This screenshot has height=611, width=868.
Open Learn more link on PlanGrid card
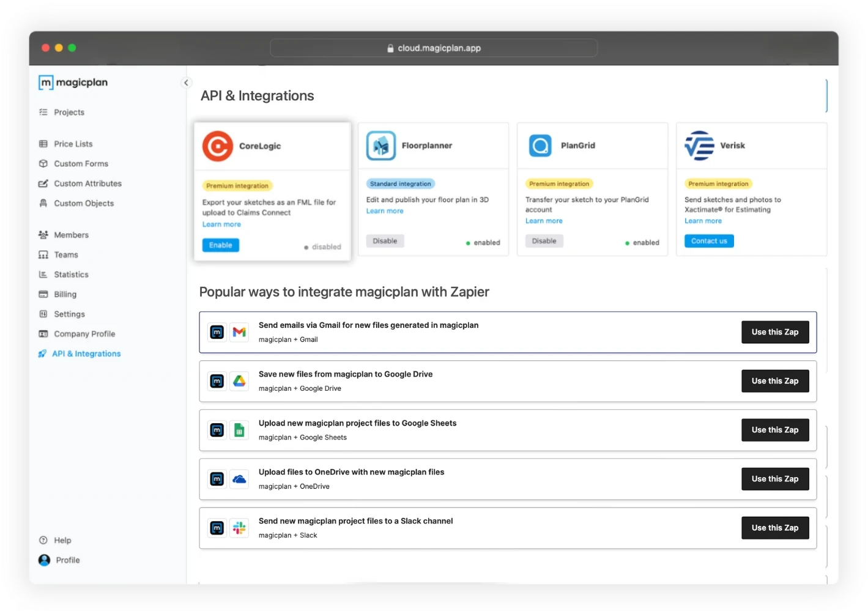(x=544, y=221)
